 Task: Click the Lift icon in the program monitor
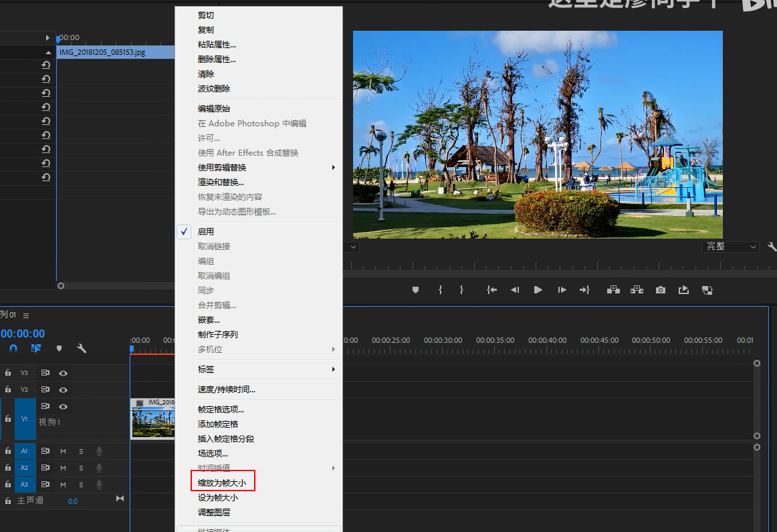(x=613, y=289)
